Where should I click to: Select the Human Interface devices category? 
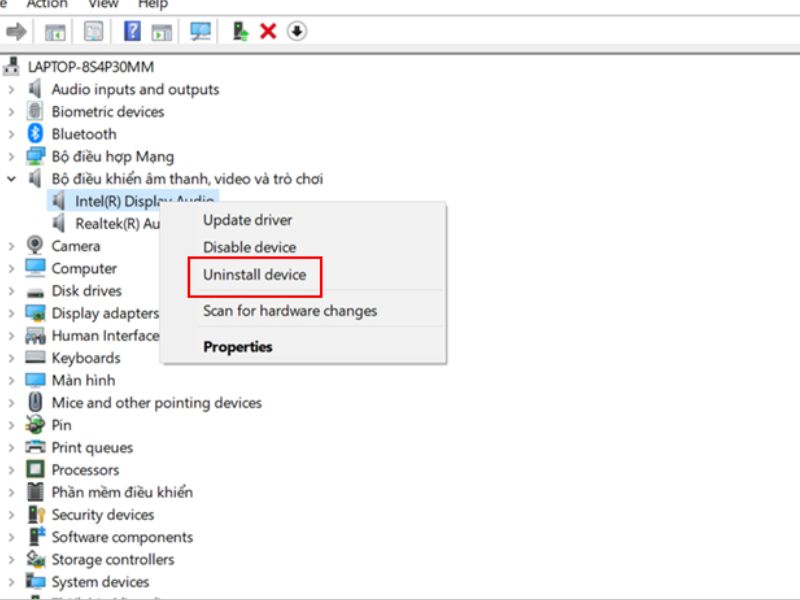(105, 336)
